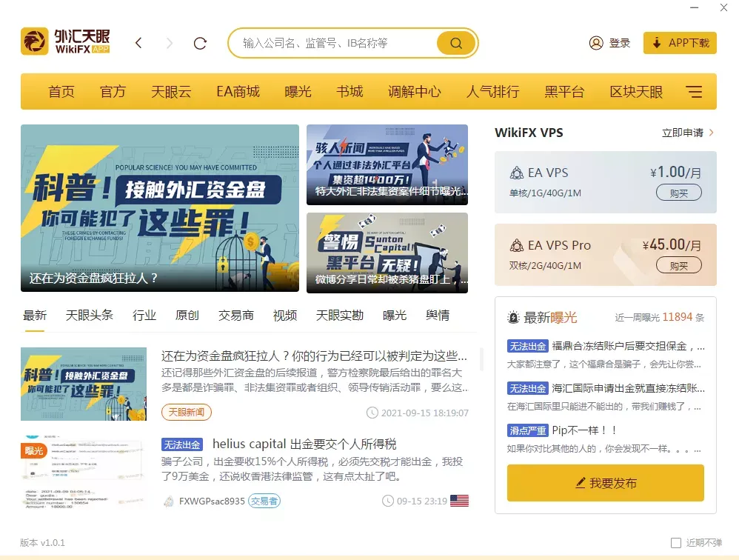Open the 人气排行 menu item
This screenshot has width=739, height=560.
(x=492, y=91)
